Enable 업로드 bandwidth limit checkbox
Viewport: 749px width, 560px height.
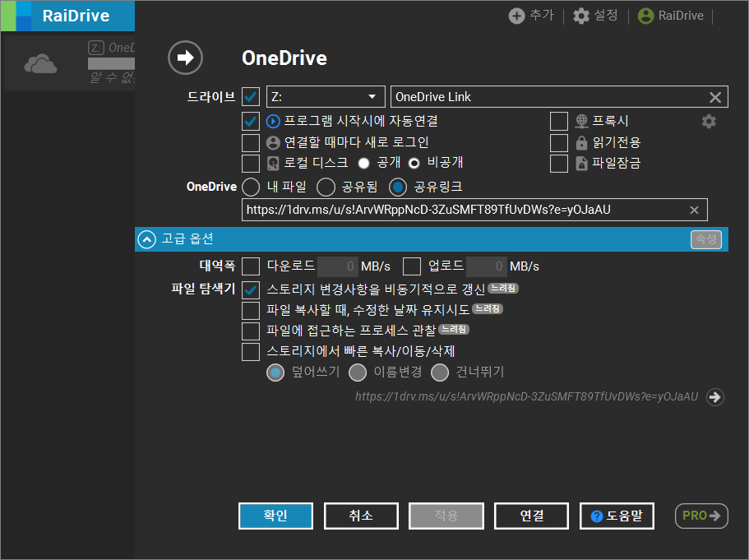[412, 266]
